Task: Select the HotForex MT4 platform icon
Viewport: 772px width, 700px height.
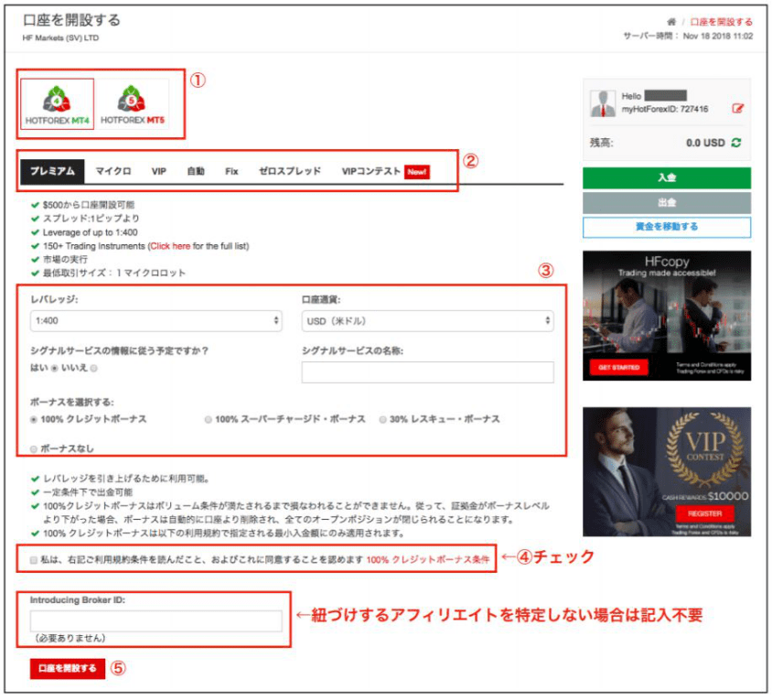Action: coord(56,104)
